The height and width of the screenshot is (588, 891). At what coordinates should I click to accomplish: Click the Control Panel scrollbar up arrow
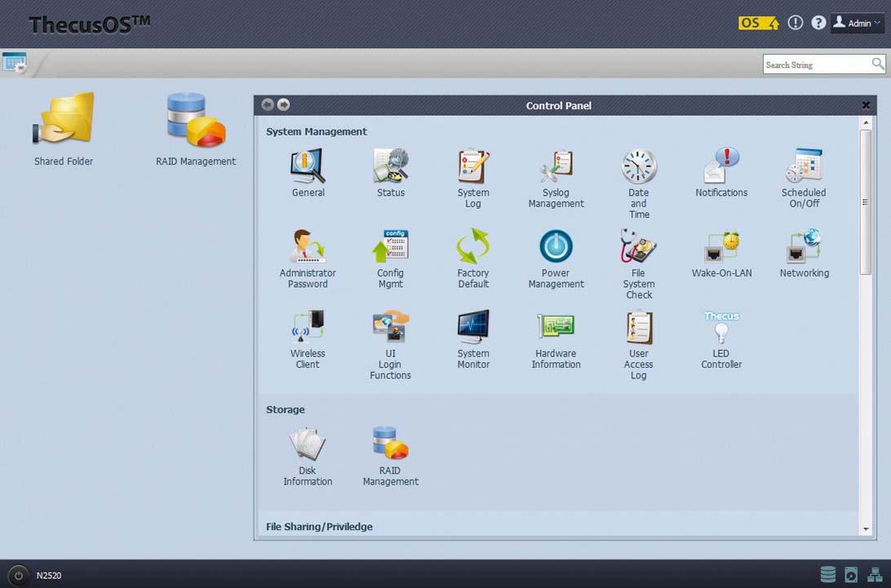click(x=866, y=122)
